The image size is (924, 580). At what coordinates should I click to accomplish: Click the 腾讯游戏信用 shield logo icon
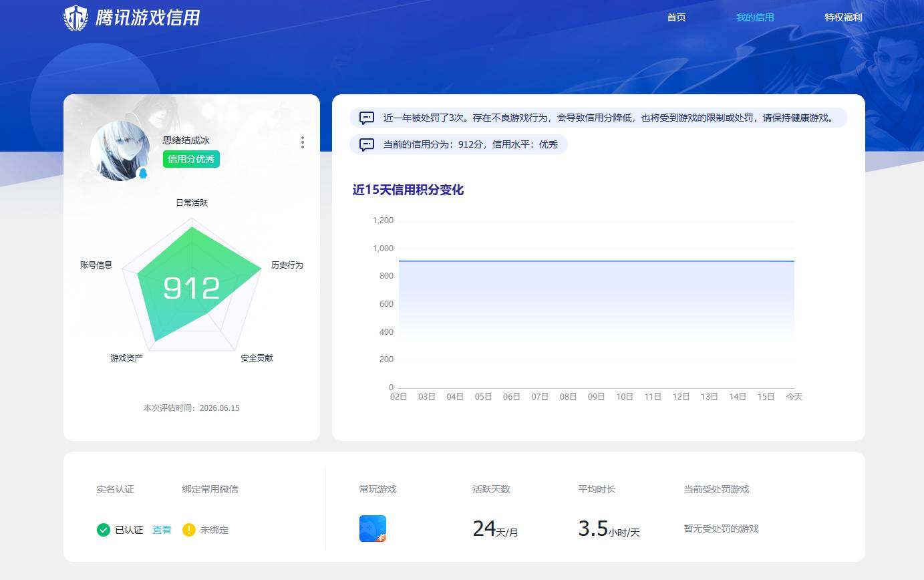coord(75,18)
